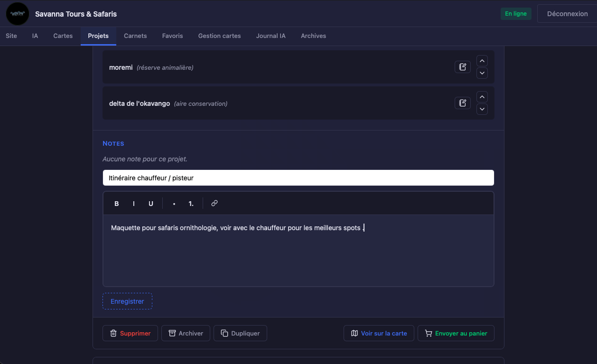Open the IA tab
The image size is (597, 364).
[x=35, y=36]
